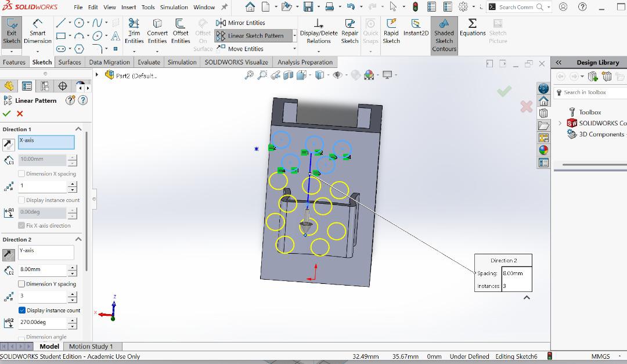Run the Repair Sketch tool

pos(349,31)
